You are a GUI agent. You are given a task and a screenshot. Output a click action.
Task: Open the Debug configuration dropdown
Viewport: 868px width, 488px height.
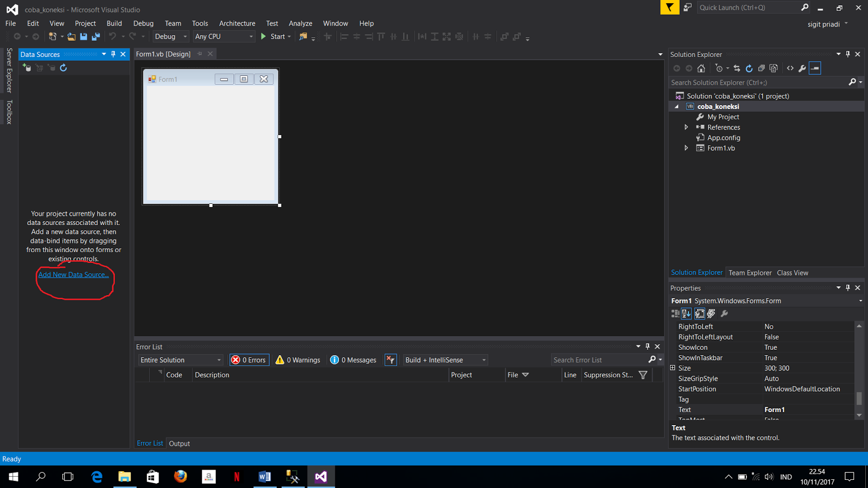(x=170, y=36)
